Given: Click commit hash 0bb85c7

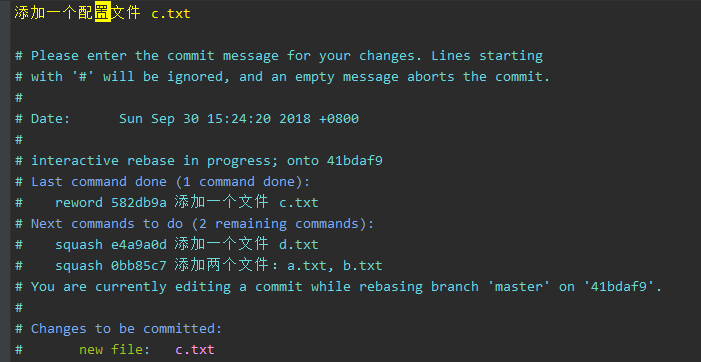Looking at the screenshot, I should (139, 266).
